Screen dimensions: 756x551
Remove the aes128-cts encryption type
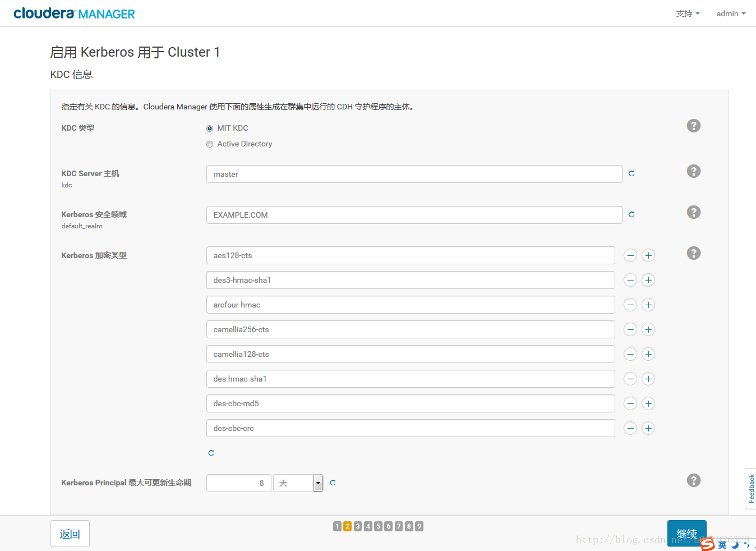point(630,255)
